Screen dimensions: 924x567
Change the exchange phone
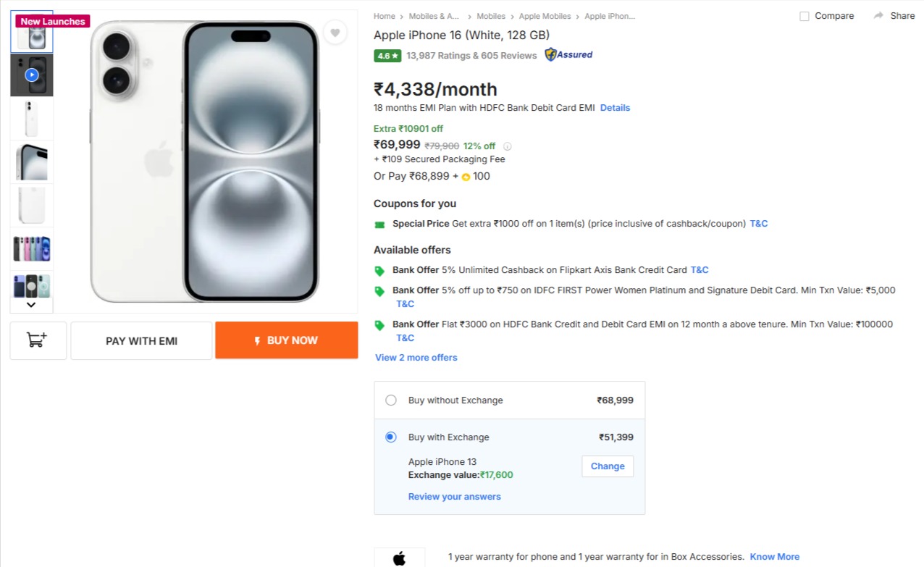click(607, 466)
